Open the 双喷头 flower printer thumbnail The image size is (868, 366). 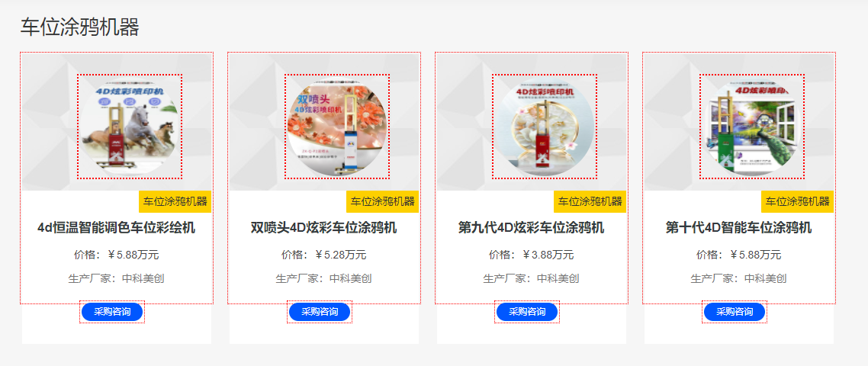click(x=337, y=127)
